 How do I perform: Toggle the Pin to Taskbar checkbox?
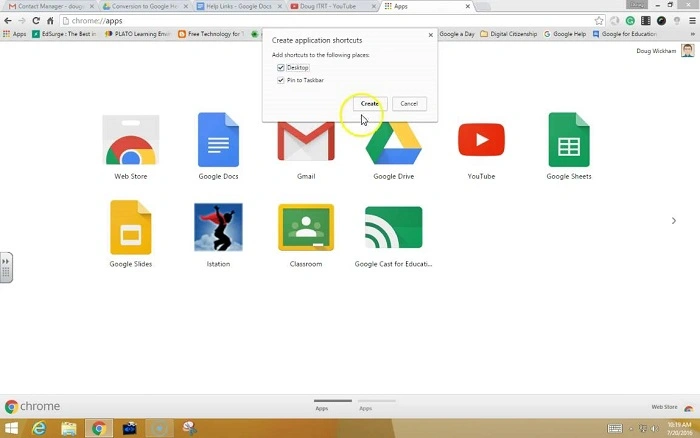click(281, 80)
